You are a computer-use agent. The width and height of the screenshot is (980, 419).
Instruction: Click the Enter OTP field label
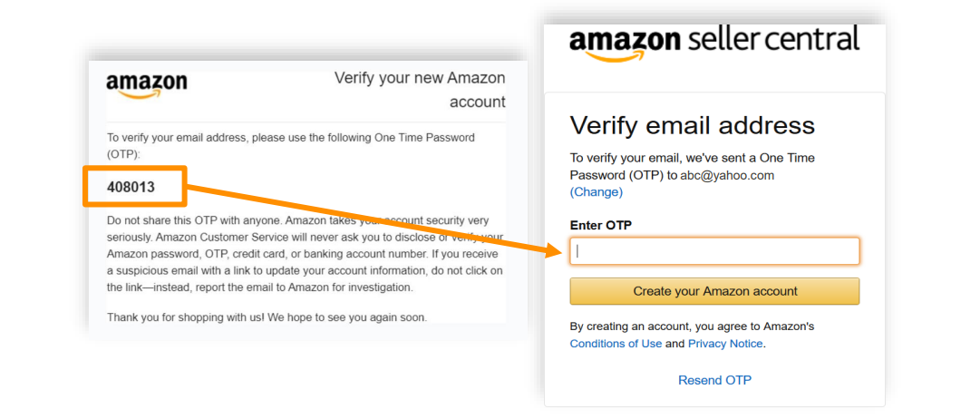coord(600,225)
